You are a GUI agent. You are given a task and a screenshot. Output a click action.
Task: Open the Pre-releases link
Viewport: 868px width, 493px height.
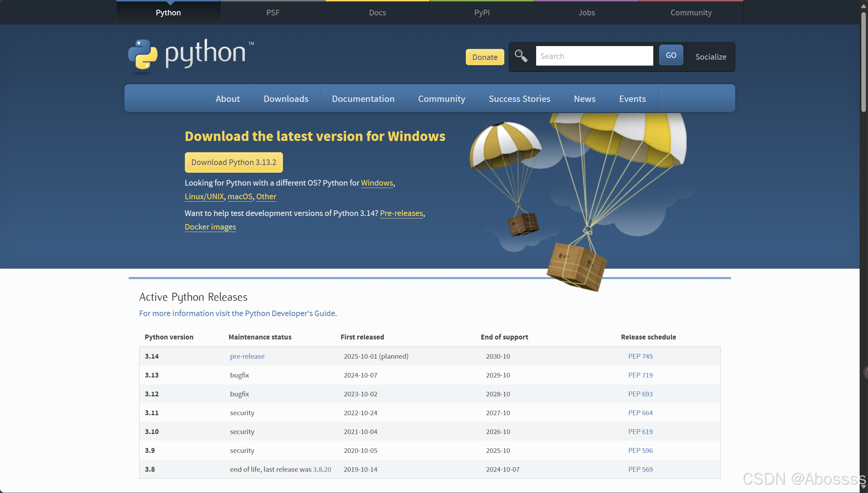pyautogui.click(x=401, y=213)
